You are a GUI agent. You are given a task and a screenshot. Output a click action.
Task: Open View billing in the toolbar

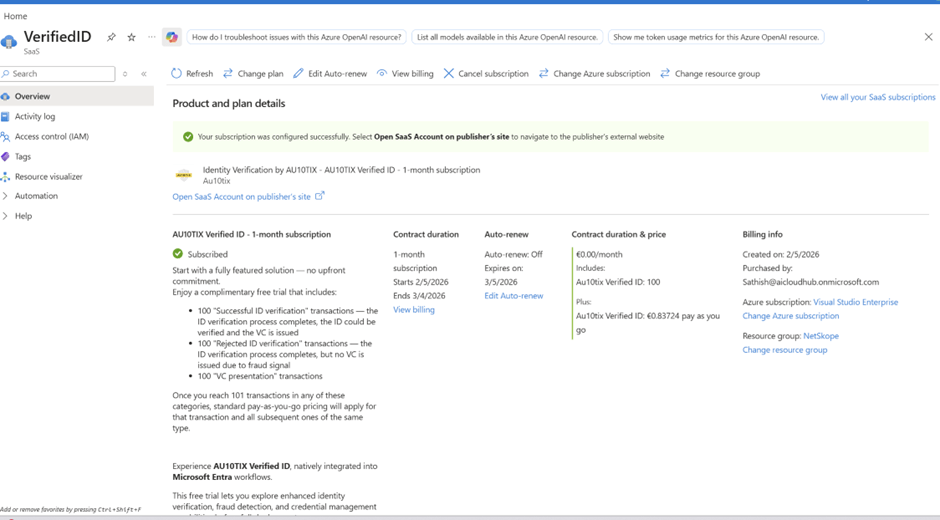[x=405, y=73]
